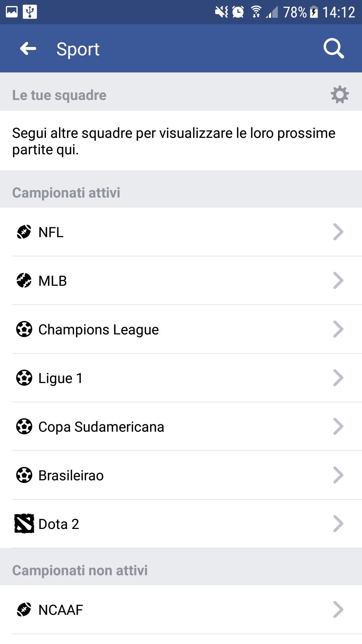Tap the NFL football icon

coord(24,232)
